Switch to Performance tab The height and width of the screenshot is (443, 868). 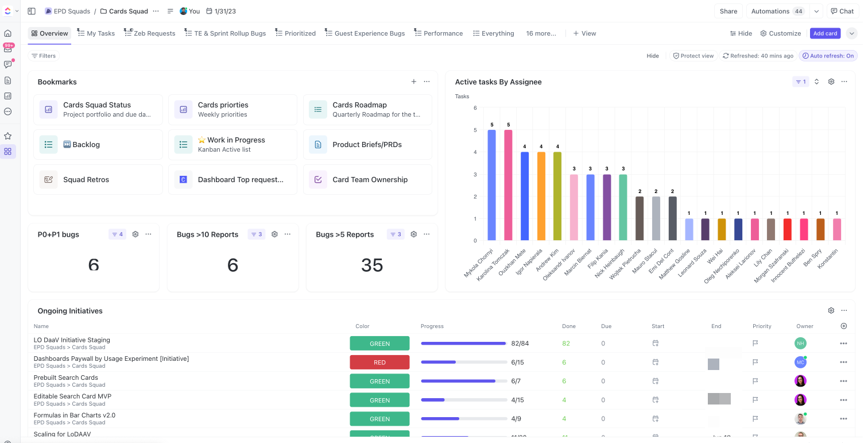(x=439, y=33)
